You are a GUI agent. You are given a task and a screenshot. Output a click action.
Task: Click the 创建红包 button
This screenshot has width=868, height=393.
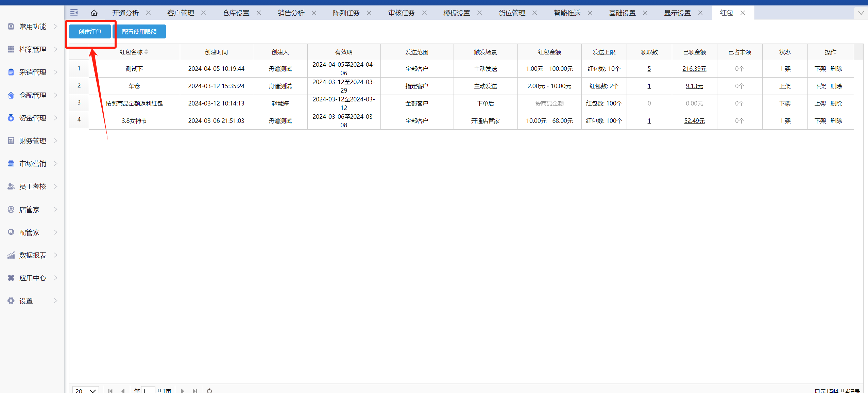tap(90, 32)
